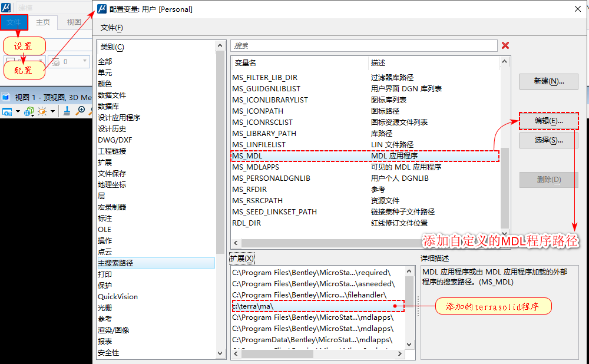The image size is (589, 364).
Task: Open the 文件(F) menu in dialog
Action: point(111,28)
